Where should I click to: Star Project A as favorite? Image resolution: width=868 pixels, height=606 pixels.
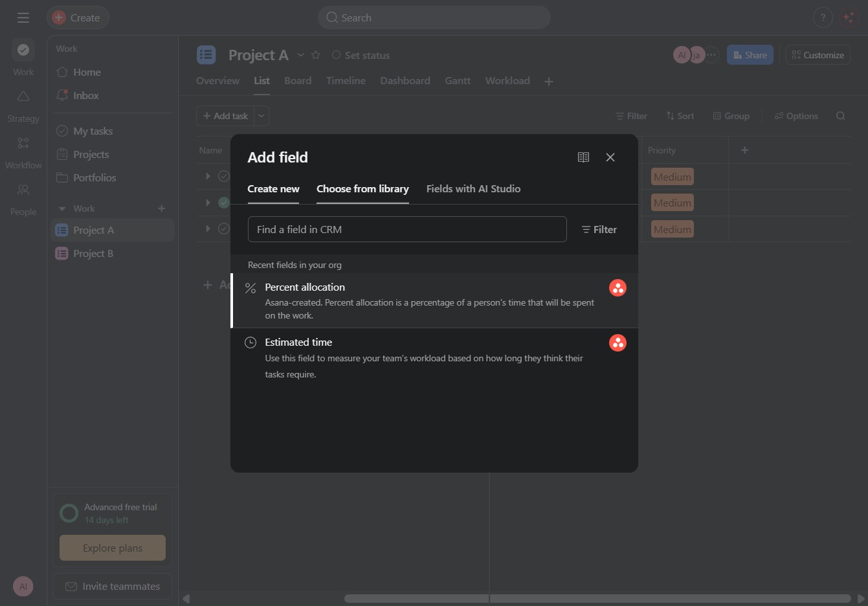316,55
